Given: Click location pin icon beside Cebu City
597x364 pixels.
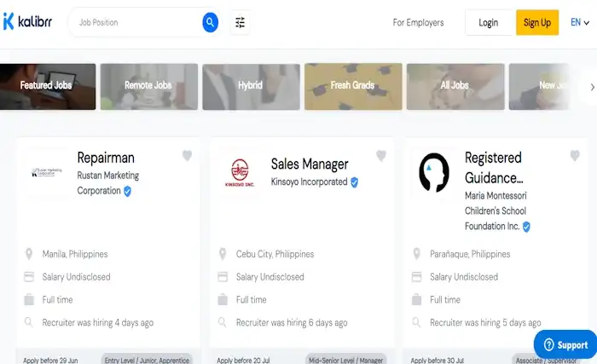Looking at the screenshot, I should click(223, 254).
